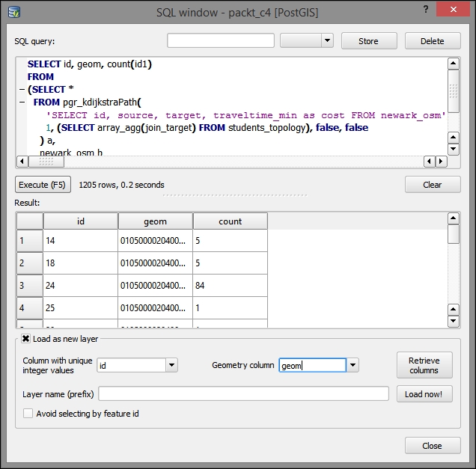
Task: Click the Load now! button
Action: (x=424, y=394)
